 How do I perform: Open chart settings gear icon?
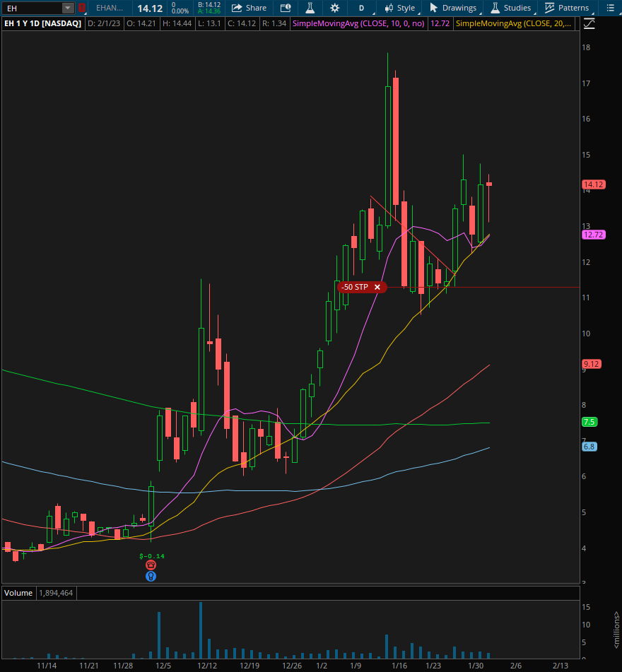coord(335,8)
